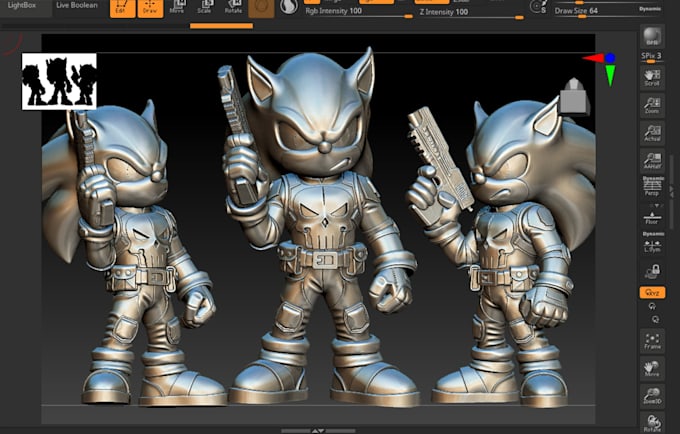
Task: Select the Rotate transform mode in top shelf
Action: pos(233,7)
